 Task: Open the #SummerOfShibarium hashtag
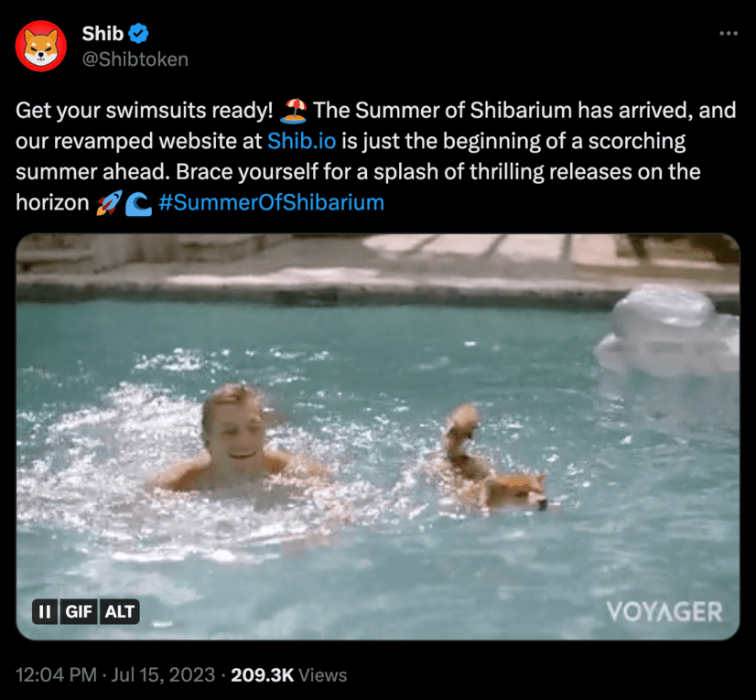coord(272,202)
